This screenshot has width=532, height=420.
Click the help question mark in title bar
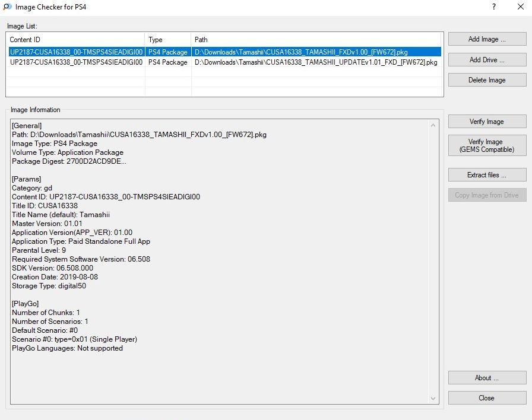(494, 7)
